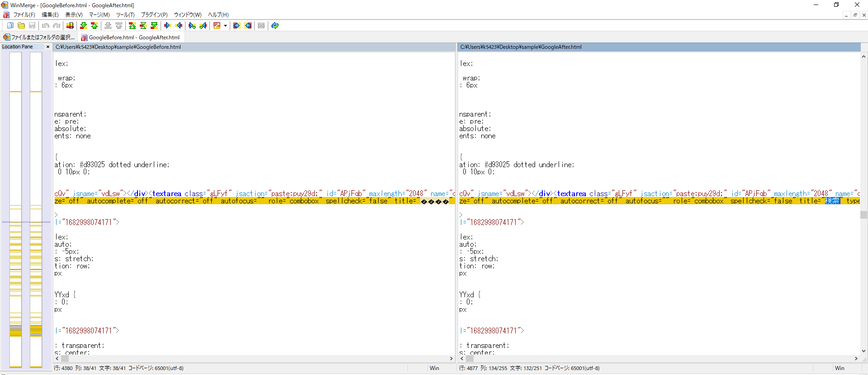
Task: Toggle the select line difference button
Action: (x=70, y=26)
